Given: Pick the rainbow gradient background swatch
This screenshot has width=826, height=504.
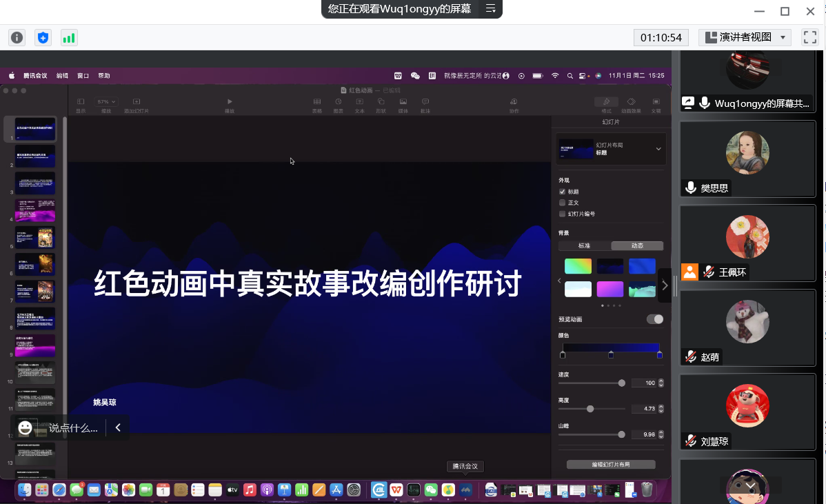Looking at the screenshot, I should [x=578, y=266].
